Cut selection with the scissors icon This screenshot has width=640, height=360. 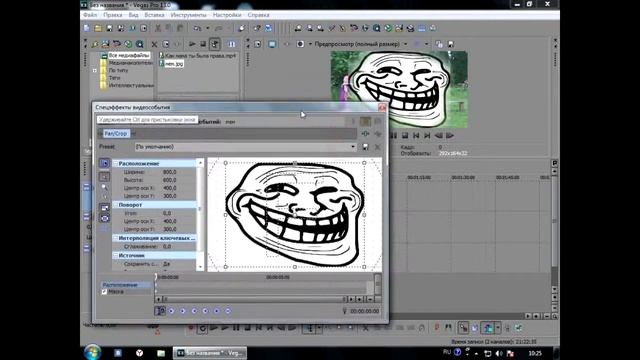(158, 28)
